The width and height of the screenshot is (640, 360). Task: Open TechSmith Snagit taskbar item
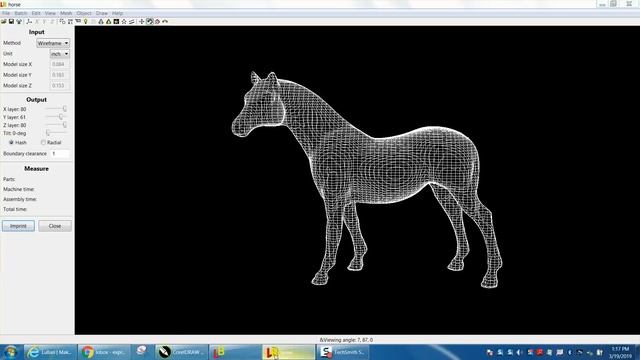pyautogui.click(x=343, y=352)
